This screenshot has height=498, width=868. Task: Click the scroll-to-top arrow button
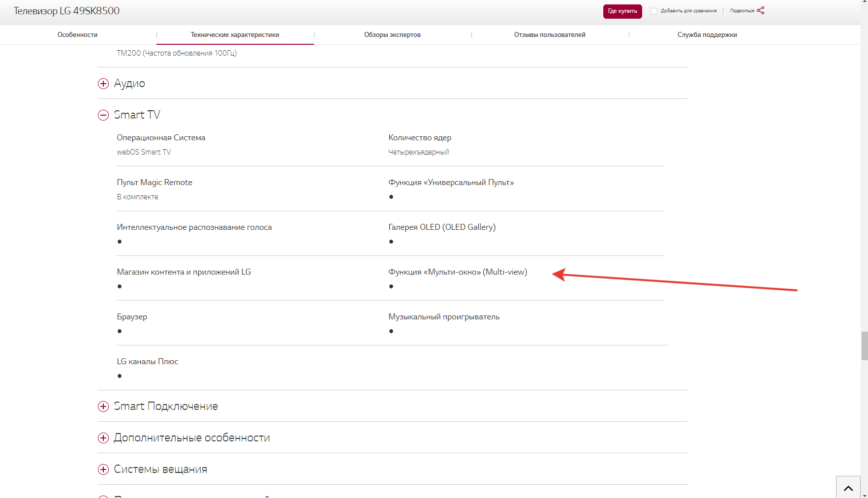[x=848, y=488]
